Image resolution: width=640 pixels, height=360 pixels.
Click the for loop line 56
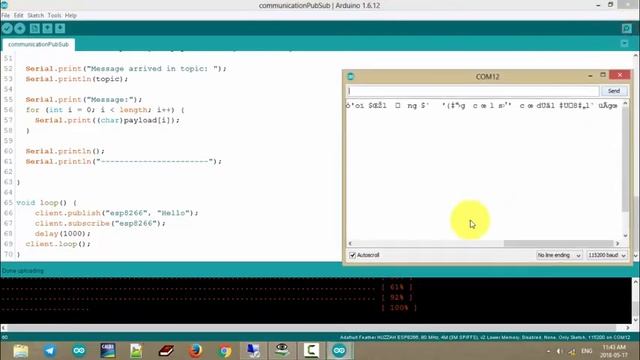pyautogui.click(x=104, y=110)
